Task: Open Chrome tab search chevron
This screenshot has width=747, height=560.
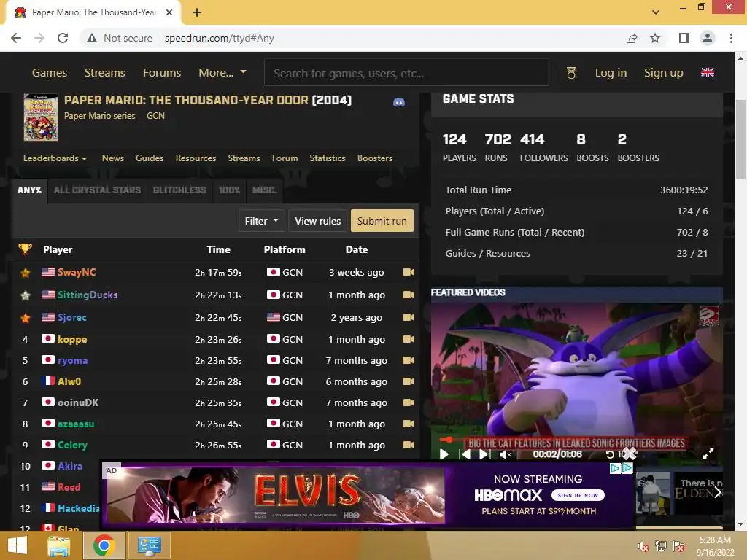Action: [x=656, y=12]
